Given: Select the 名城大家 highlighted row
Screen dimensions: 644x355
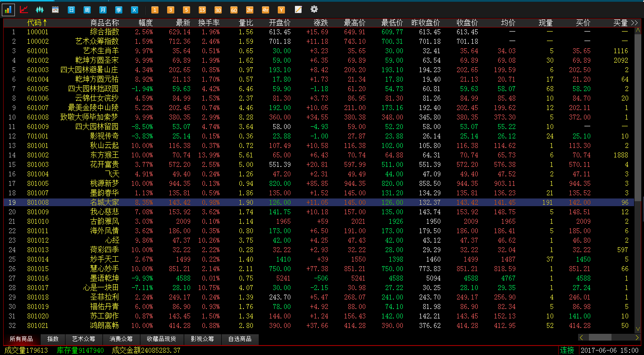Looking at the screenshot, I should [319, 203].
